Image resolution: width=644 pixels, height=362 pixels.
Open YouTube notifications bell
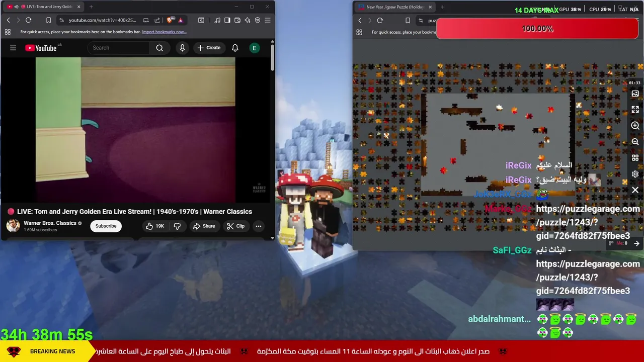(x=235, y=48)
